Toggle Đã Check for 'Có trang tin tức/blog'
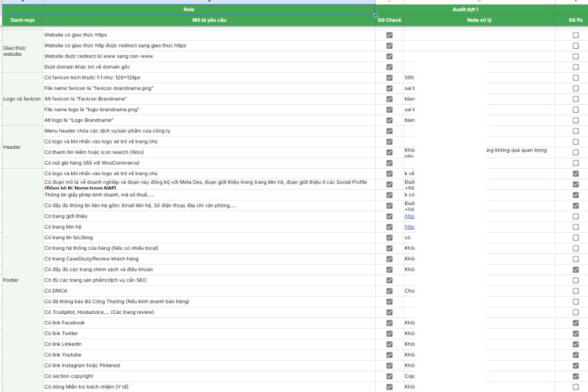 coord(389,237)
